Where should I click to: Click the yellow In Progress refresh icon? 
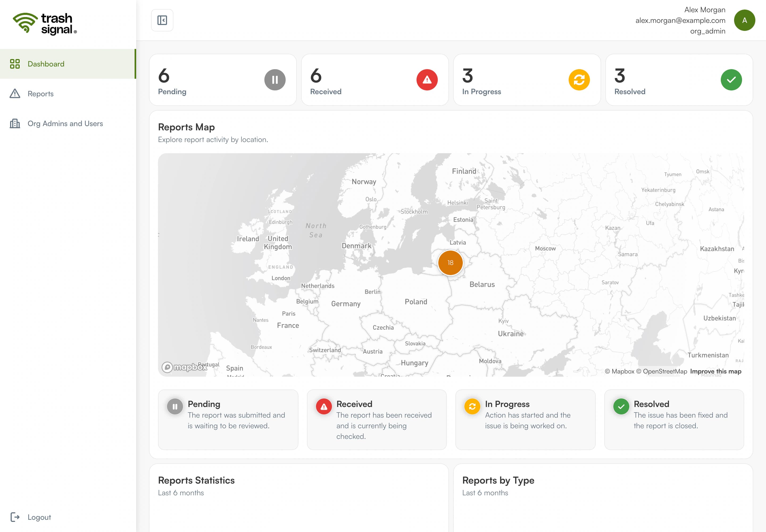[x=579, y=80]
